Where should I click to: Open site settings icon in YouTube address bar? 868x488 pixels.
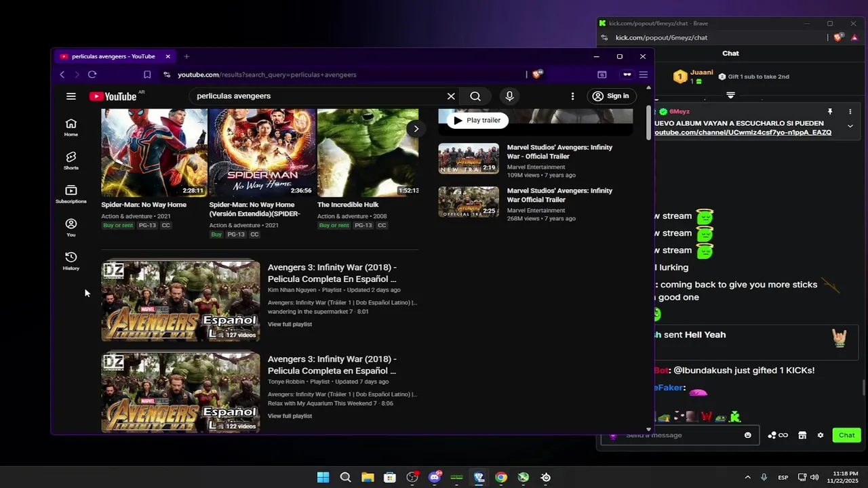[167, 75]
